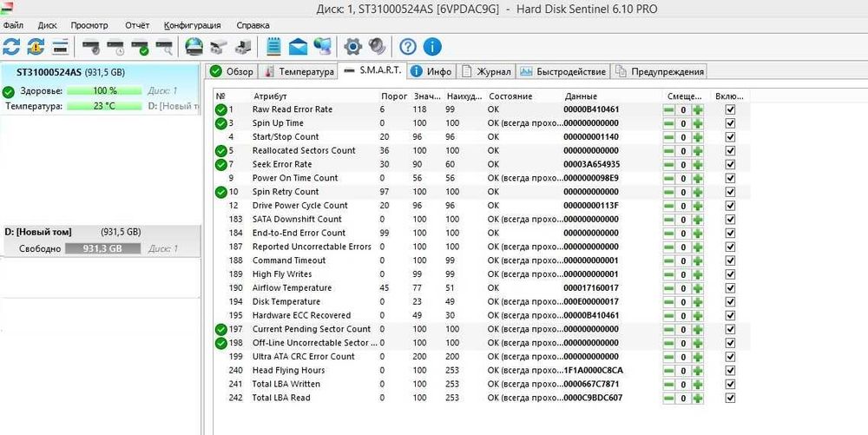Open the Диск menu
Viewport: 868px width, 435px height.
[x=48, y=25]
